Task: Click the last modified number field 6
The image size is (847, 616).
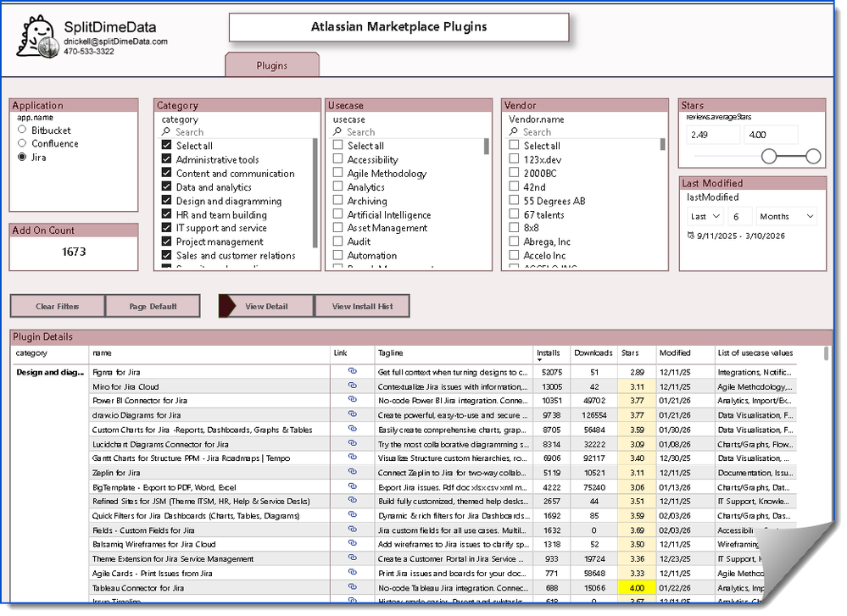Action: (x=739, y=217)
